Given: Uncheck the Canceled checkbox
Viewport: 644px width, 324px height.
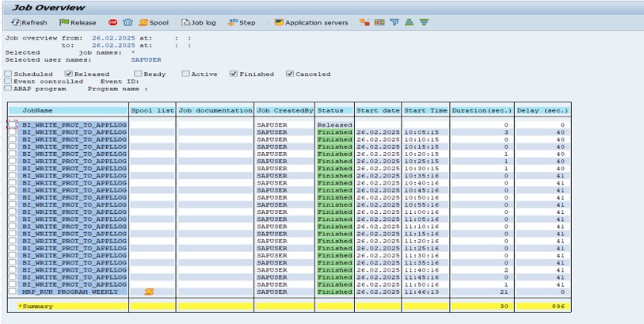Looking at the screenshot, I should pos(290,74).
